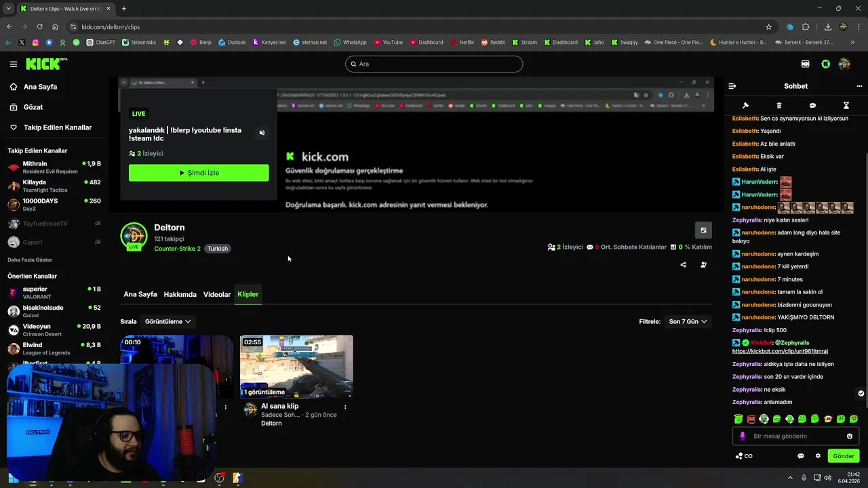The width and height of the screenshot is (868, 488).
Task: Click the follow user icon next to share
Action: click(703, 265)
